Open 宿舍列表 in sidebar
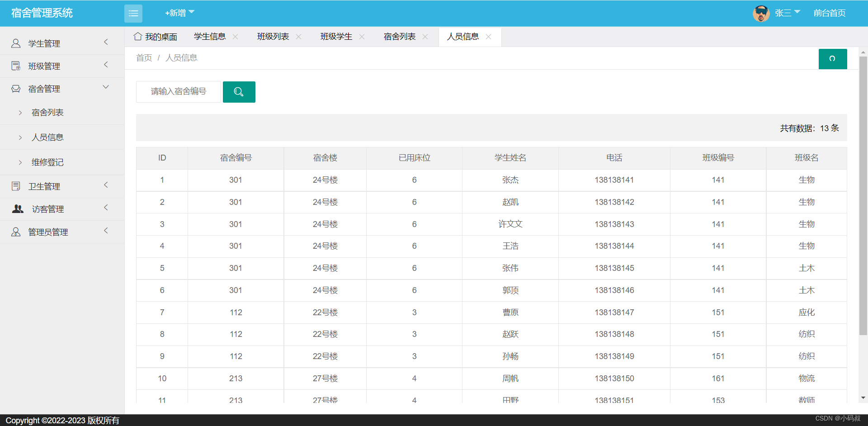 (x=47, y=113)
